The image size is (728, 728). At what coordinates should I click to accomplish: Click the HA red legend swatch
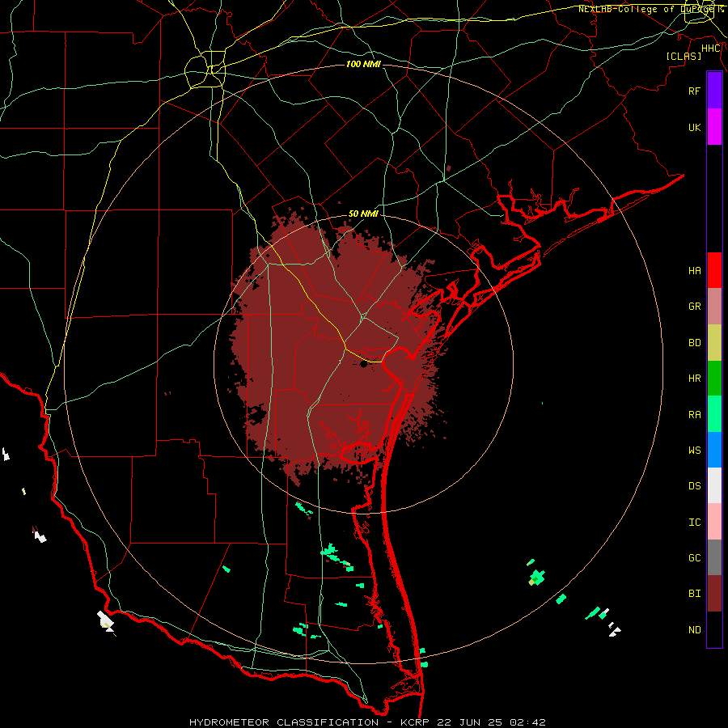[714, 270]
